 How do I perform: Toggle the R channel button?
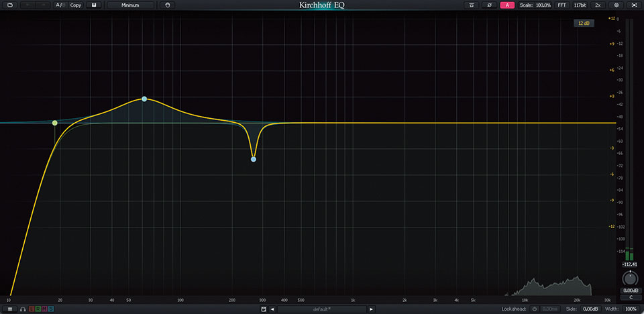click(38, 309)
